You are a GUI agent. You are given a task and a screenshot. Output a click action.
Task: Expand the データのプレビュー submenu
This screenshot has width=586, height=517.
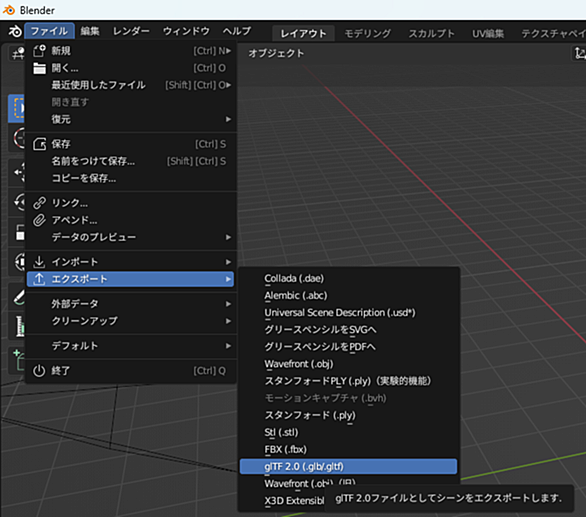click(130, 237)
